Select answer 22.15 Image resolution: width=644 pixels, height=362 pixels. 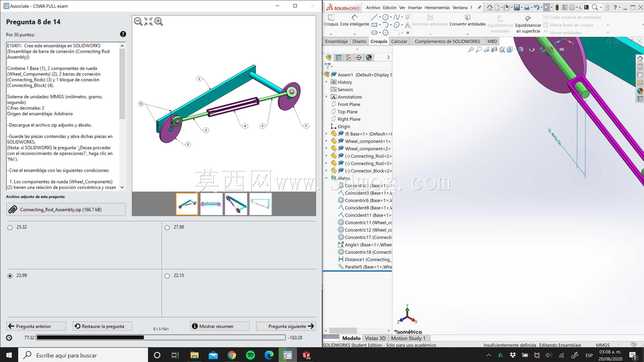167,276
